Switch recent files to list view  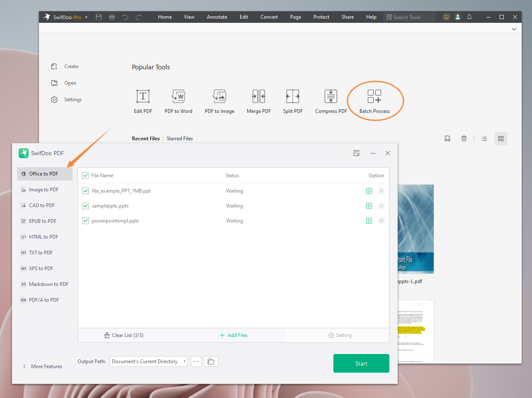(484, 139)
